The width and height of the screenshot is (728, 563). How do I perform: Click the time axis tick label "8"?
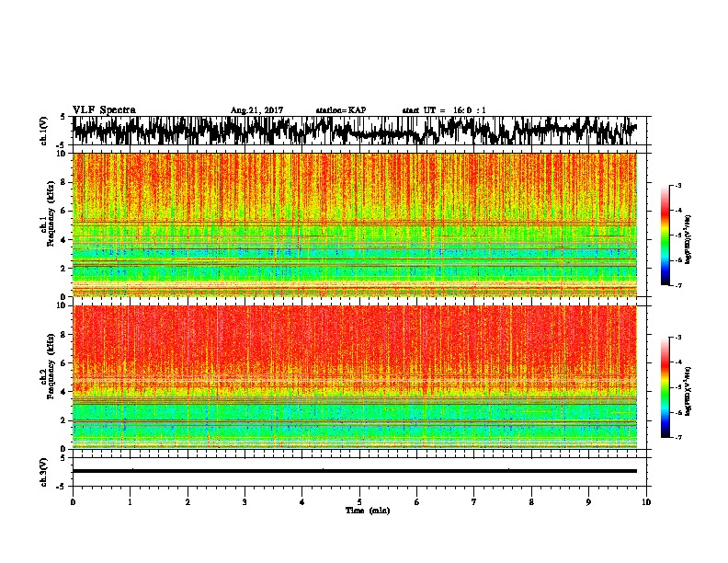[531, 502]
